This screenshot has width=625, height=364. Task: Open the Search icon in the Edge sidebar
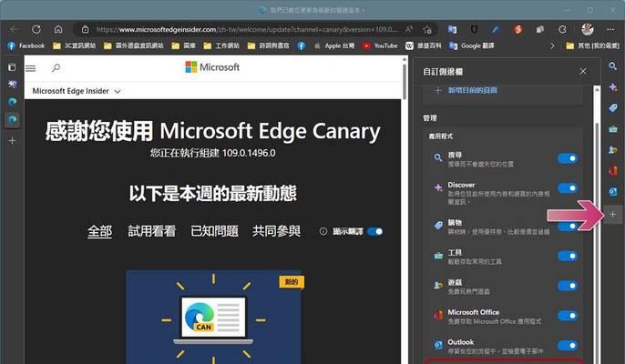tap(612, 66)
